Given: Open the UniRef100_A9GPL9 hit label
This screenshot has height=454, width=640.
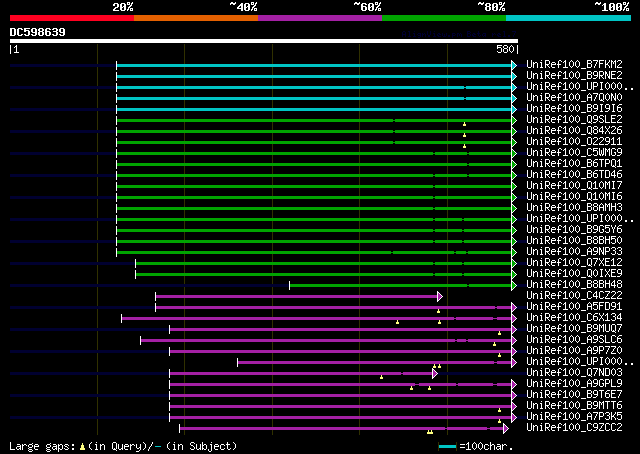Looking at the screenshot, I should tap(574, 384).
